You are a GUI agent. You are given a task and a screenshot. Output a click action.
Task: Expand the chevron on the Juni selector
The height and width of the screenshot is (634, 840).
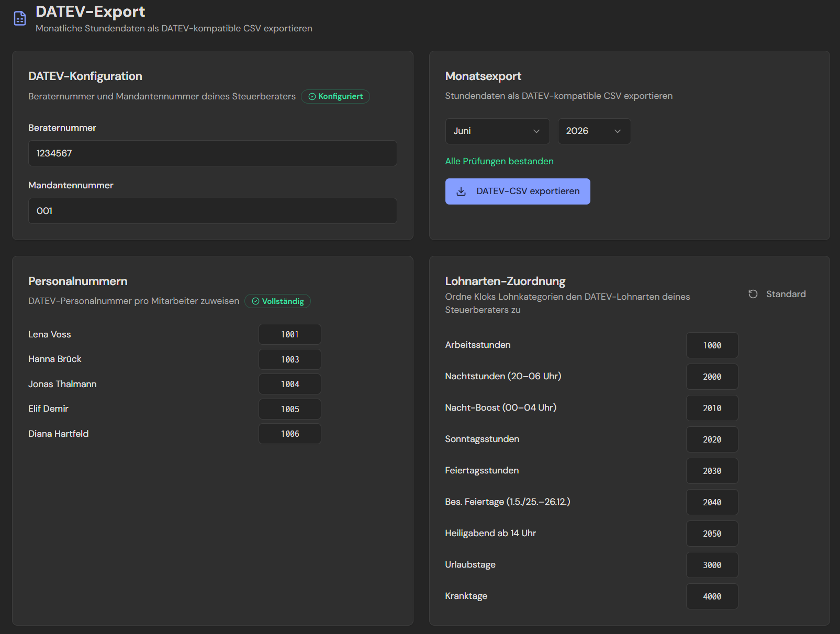pos(537,131)
